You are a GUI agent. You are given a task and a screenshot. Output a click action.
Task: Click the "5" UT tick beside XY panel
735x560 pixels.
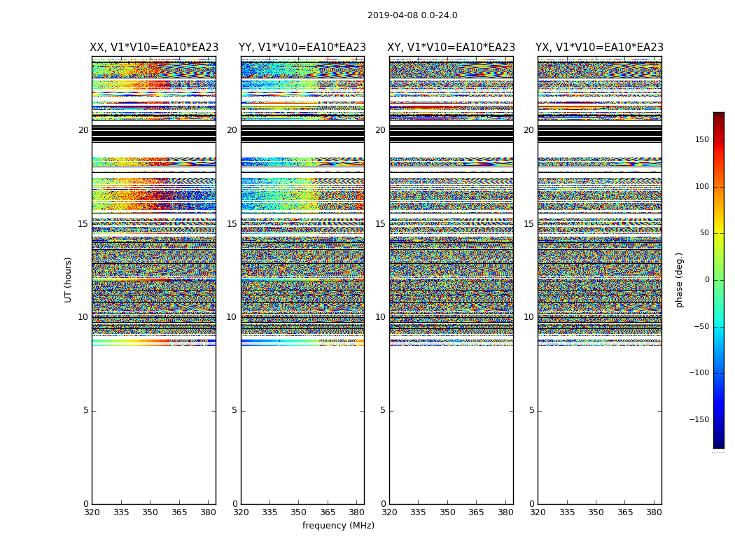pyautogui.click(x=383, y=410)
